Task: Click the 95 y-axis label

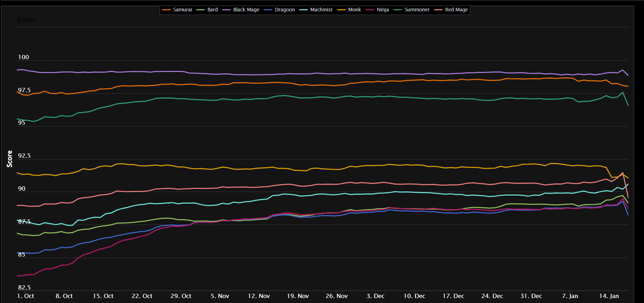Action: pyautogui.click(x=22, y=123)
